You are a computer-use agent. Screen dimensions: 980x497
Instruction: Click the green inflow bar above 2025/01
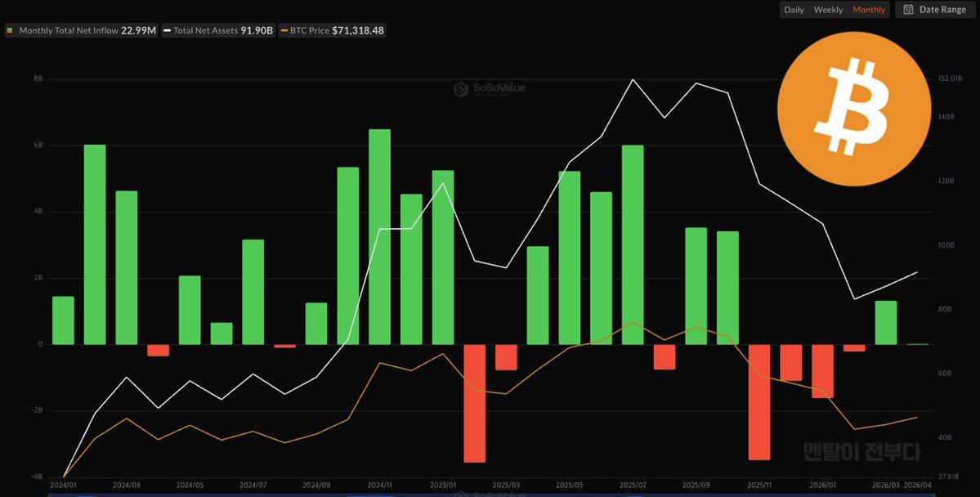pos(442,257)
